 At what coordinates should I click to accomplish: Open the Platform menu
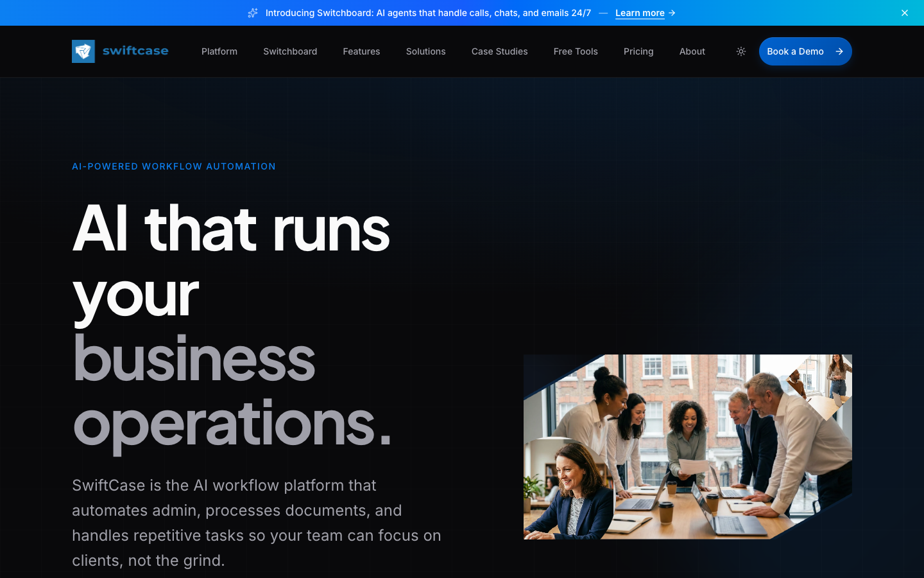219,51
